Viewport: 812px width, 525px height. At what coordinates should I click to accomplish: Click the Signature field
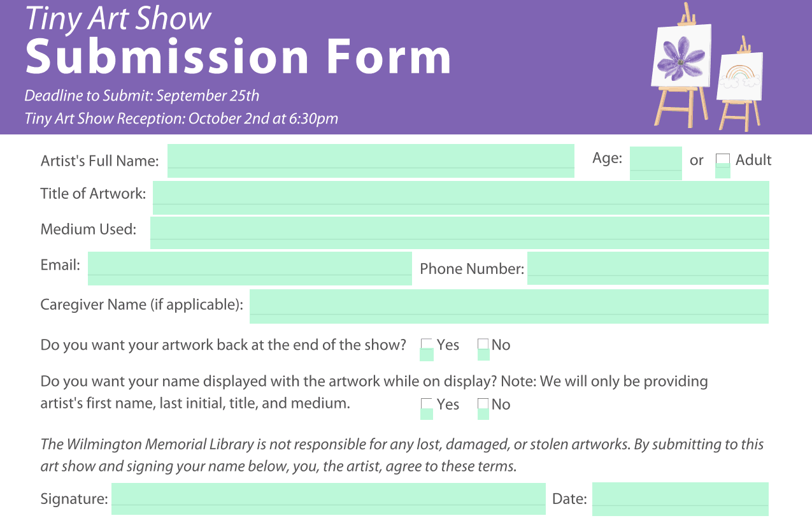(328, 499)
